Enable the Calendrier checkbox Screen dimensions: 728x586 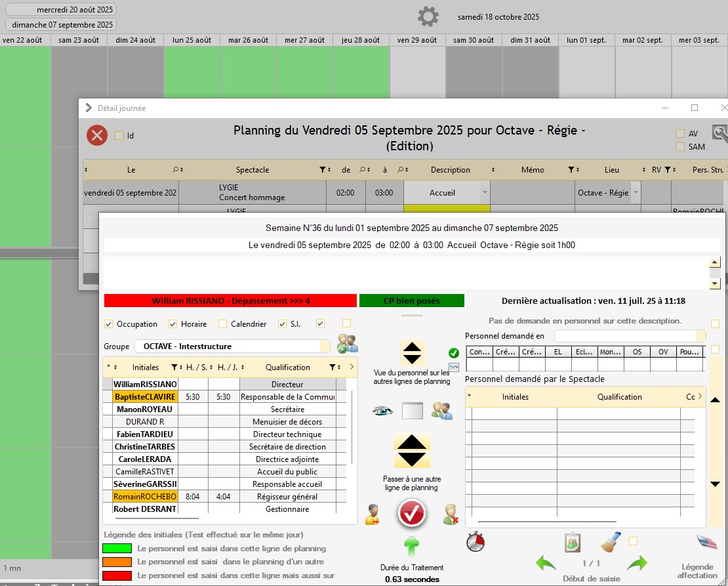click(223, 324)
